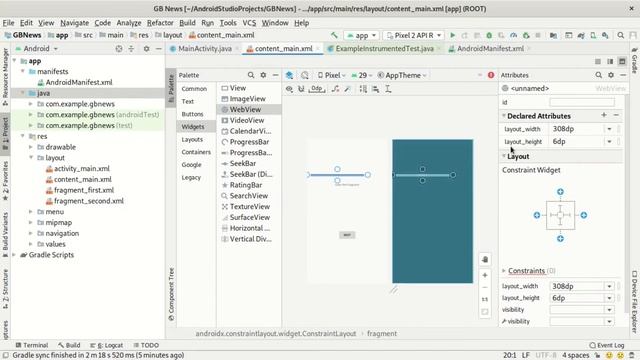Open Palette settings gear
This screenshot has width=640, height=360.
click(x=263, y=75)
